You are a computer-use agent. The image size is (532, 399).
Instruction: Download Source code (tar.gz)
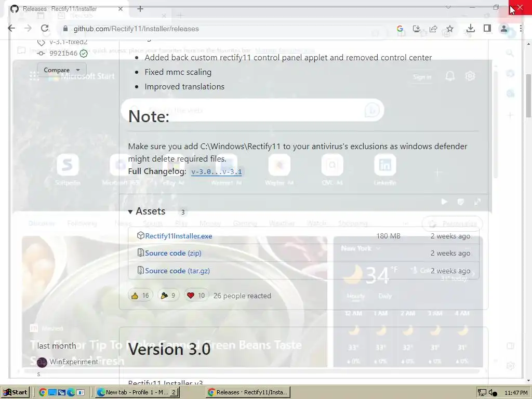point(178,271)
